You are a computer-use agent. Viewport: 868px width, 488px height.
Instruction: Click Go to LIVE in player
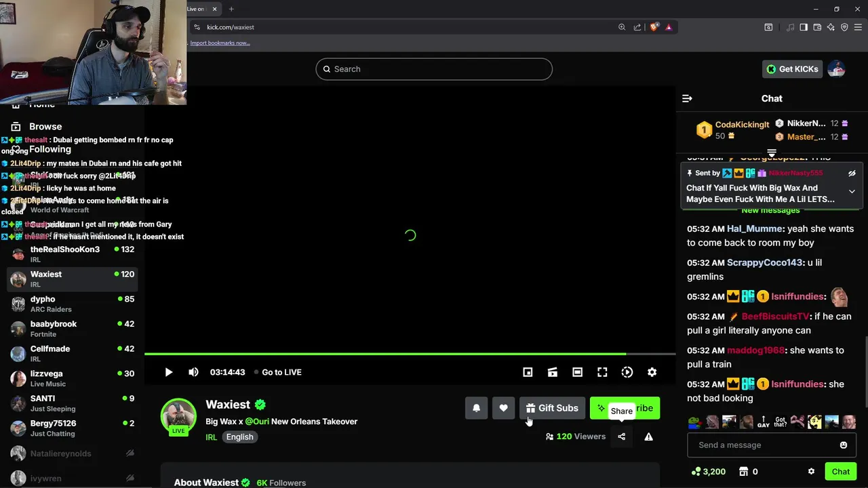click(x=277, y=372)
